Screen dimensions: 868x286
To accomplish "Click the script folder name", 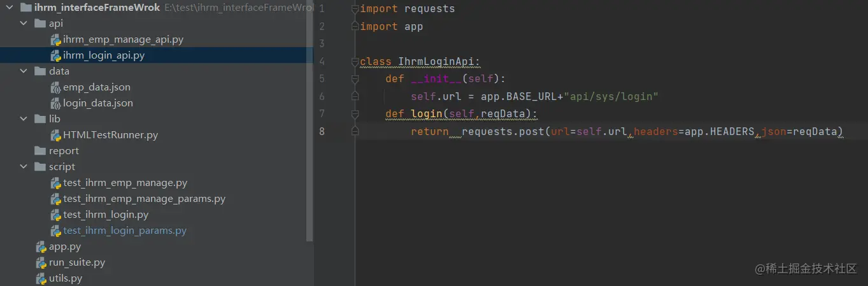I will [x=62, y=167].
